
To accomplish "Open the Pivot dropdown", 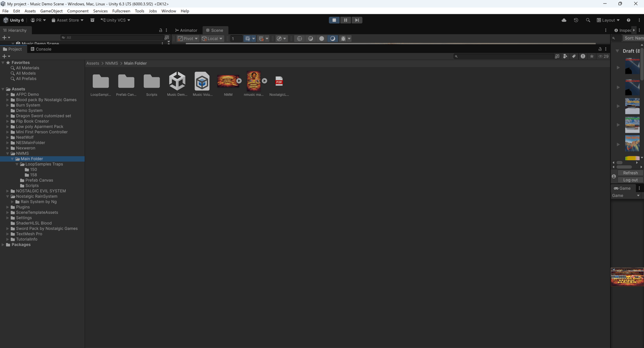I will [x=188, y=39].
